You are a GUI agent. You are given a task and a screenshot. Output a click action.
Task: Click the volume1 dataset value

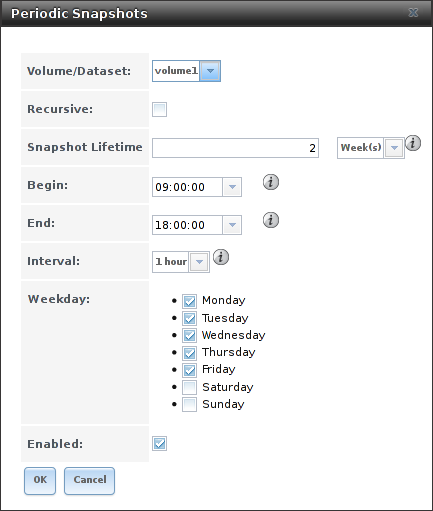[x=176, y=71]
